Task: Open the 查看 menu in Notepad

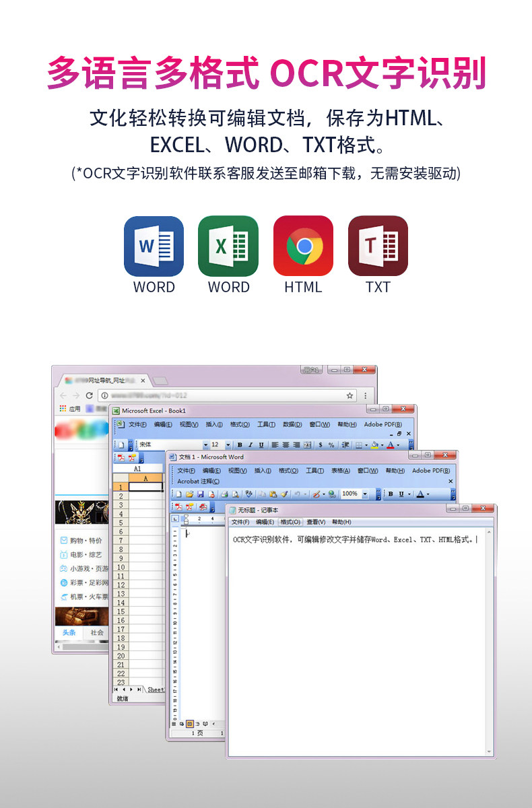Action: click(x=316, y=522)
